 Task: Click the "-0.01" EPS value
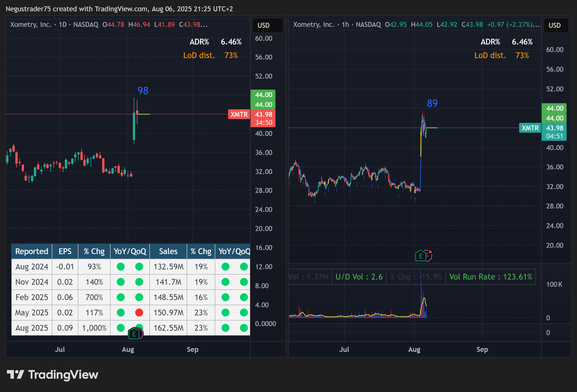pos(65,267)
